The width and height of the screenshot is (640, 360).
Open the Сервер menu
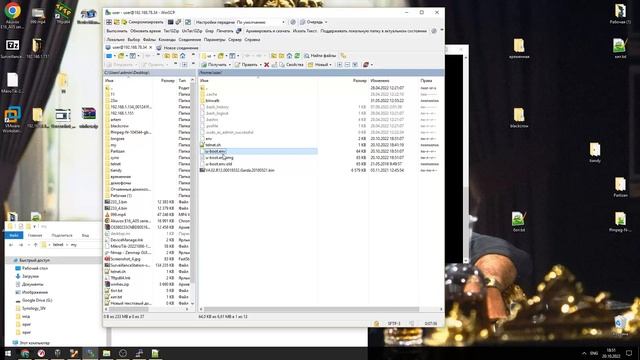tap(235, 40)
